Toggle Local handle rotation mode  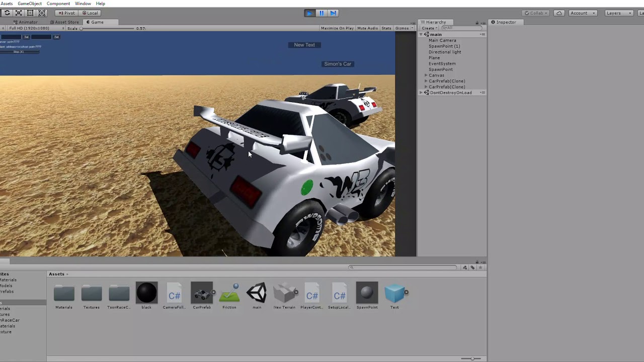90,13
